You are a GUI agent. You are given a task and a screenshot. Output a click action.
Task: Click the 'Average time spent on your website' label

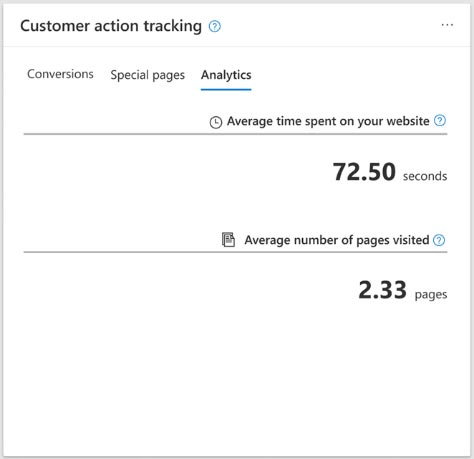tap(328, 121)
